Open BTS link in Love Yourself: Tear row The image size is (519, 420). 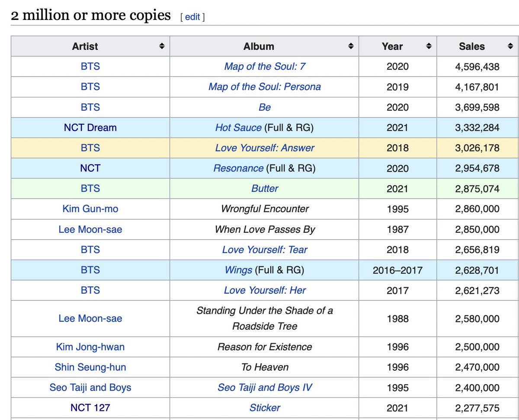(x=90, y=250)
